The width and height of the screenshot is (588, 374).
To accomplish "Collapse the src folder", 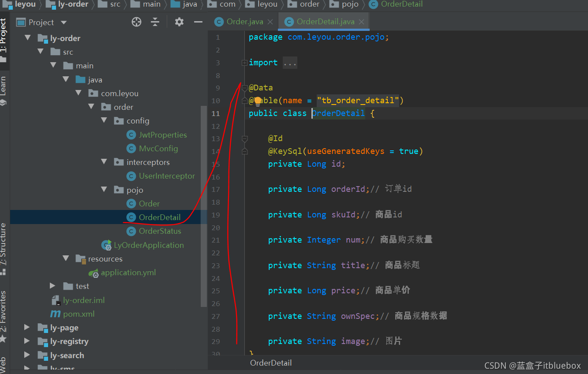I will click(41, 52).
